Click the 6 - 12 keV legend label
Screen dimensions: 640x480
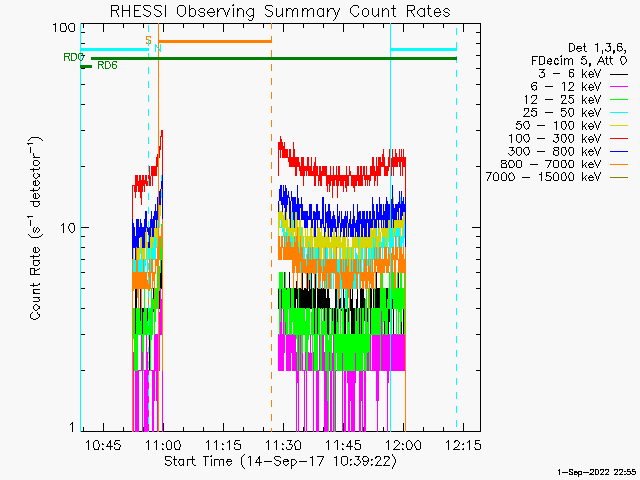pyautogui.click(x=566, y=87)
